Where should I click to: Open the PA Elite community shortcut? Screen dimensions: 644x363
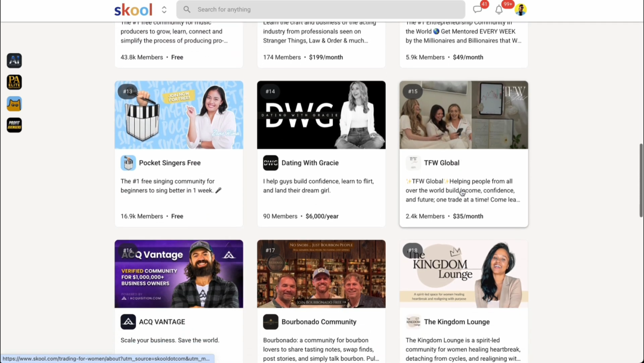14,82
